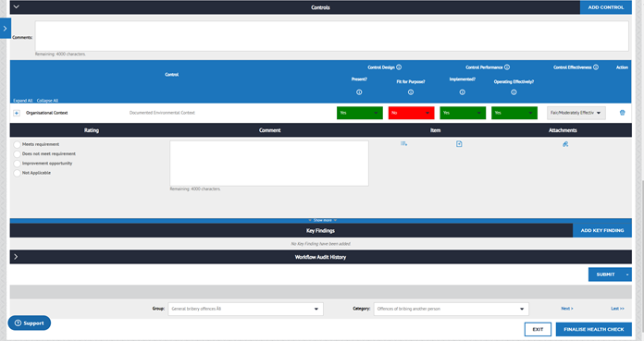Open the left side panel arrow
The image size is (644, 341).
(x=5, y=29)
